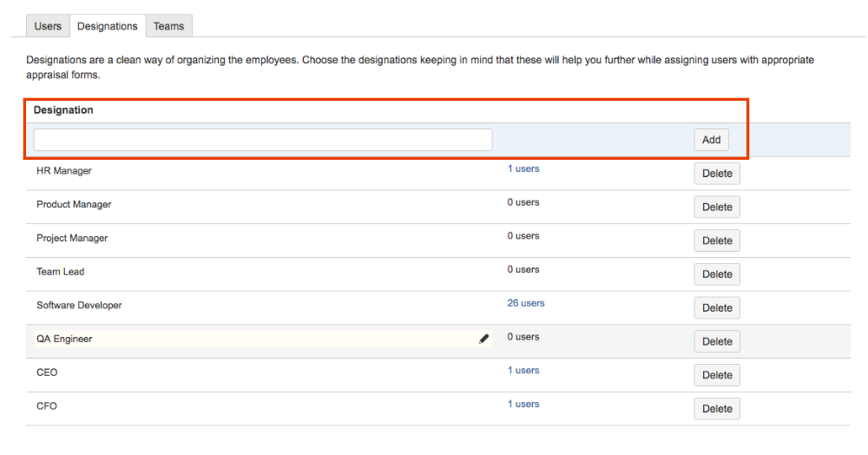Open the 26 users link for Software Developer
Viewport: 868px width, 455px height.
[x=526, y=303]
